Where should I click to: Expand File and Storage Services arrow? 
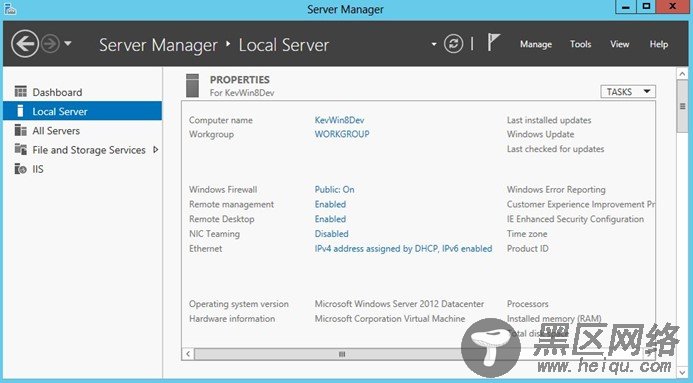click(x=156, y=150)
